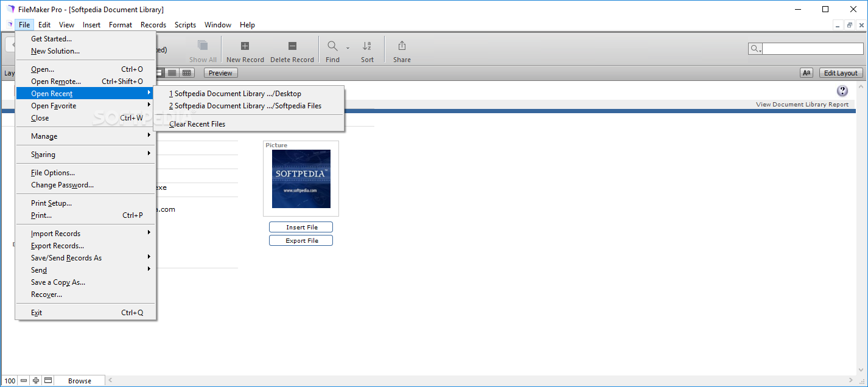
Task: Expand the Open Recent submenu
Action: [85, 94]
